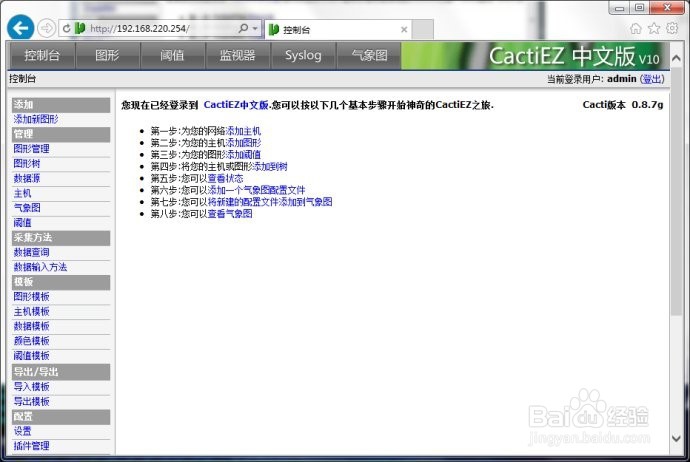
Task: Click the search magnifier icon in address bar
Action: (243, 29)
